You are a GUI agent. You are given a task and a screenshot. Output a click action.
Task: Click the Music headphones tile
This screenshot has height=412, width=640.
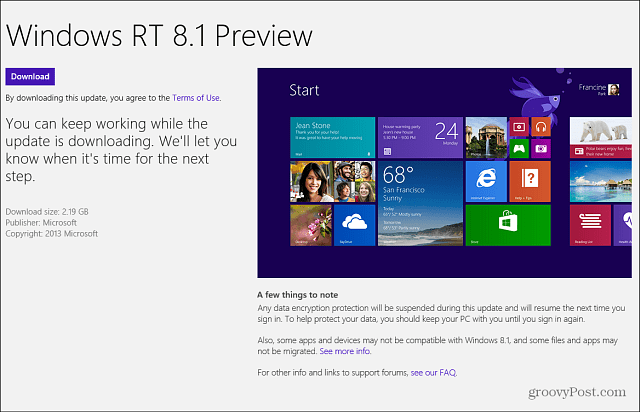coord(541,127)
